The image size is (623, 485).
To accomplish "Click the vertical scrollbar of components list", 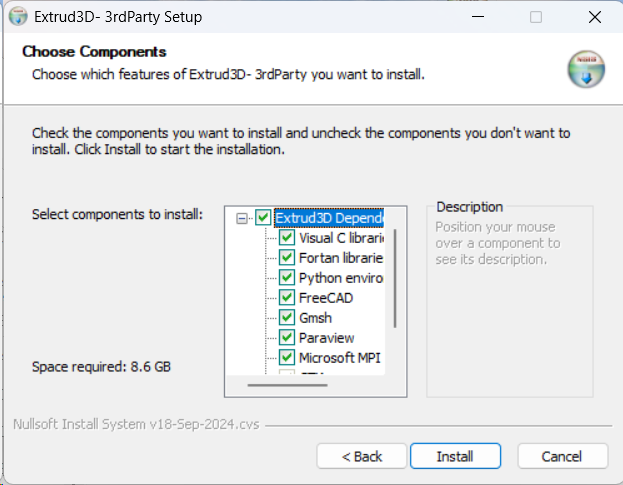I will (395, 278).
